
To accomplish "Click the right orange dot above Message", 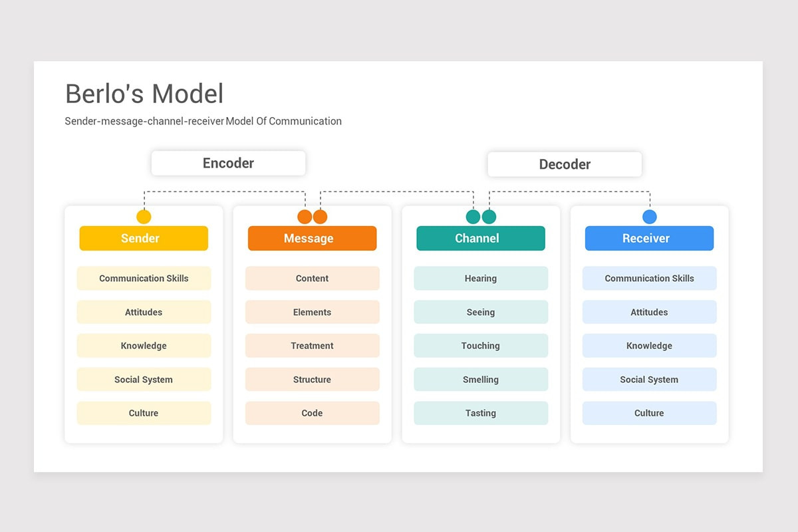I will point(320,217).
